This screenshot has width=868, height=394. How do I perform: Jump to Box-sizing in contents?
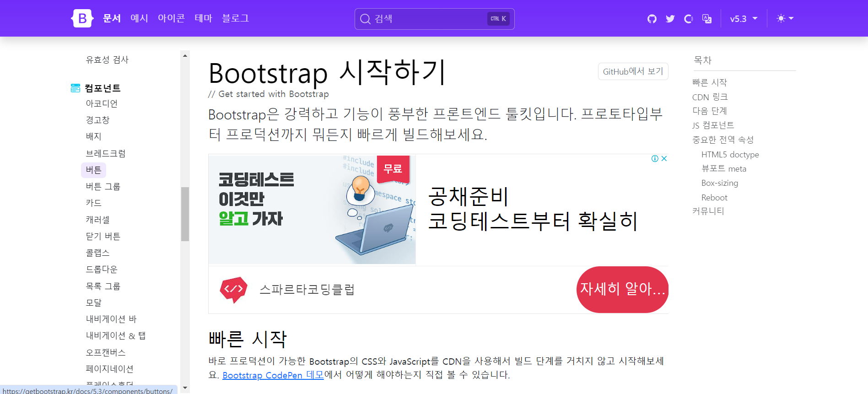coord(720,183)
